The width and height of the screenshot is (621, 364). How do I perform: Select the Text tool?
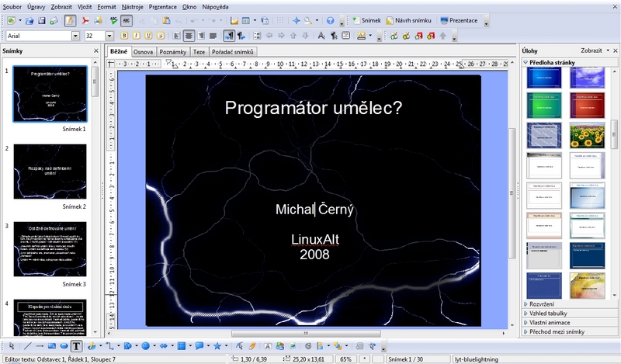pyautogui.click(x=76, y=346)
